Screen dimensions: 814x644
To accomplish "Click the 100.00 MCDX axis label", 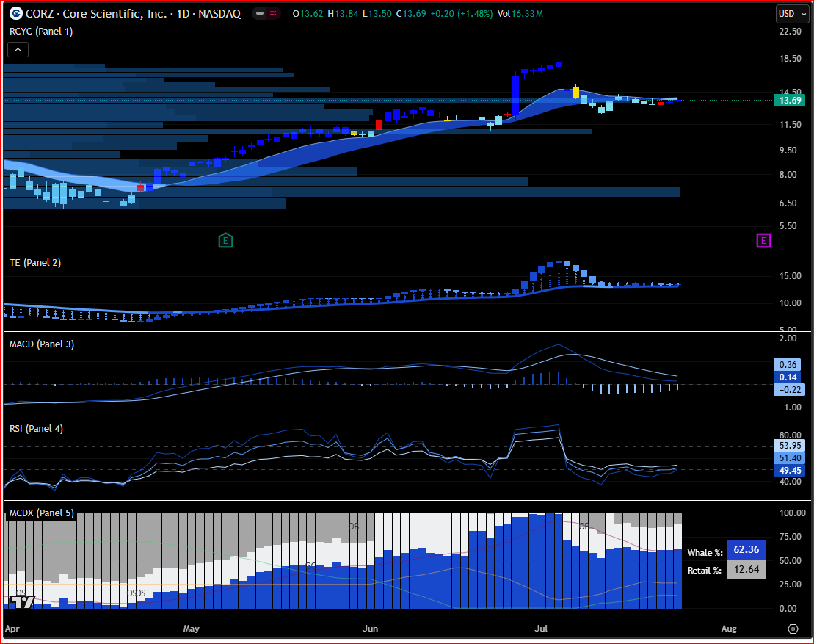I will pyautogui.click(x=792, y=513).
